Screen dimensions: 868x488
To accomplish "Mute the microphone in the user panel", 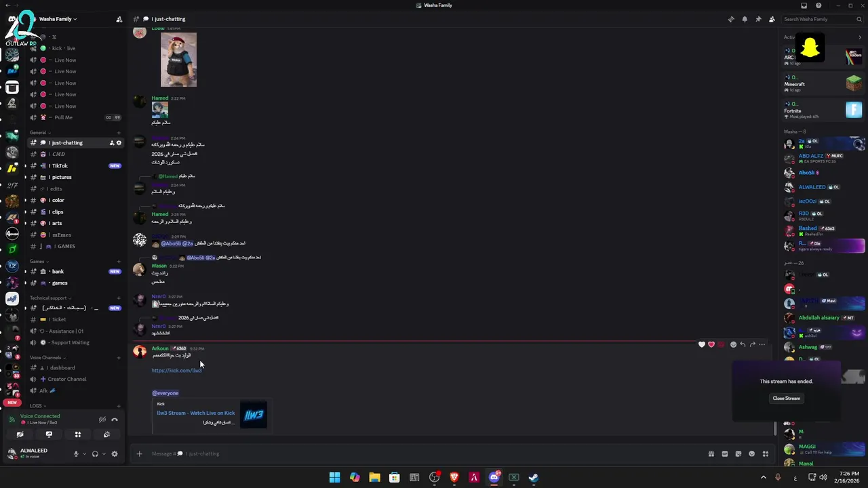I will [x=76, y=453].
